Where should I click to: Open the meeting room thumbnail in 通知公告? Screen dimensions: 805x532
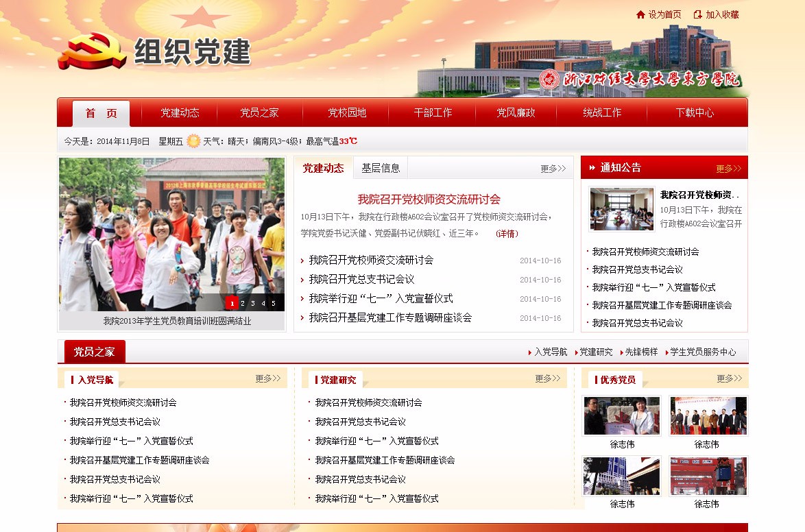tap(621, 209)
